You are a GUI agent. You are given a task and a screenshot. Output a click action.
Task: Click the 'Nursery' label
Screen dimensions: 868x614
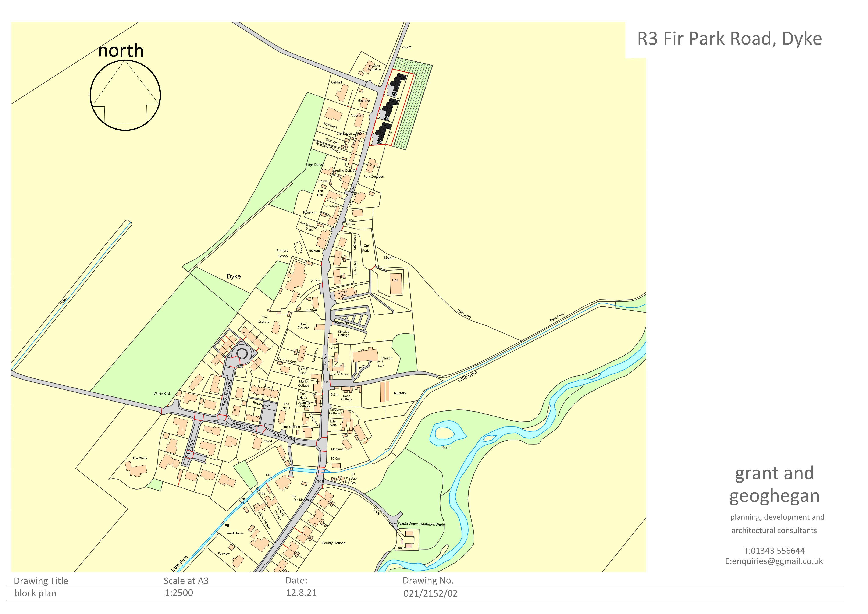[x=400, y=393]
